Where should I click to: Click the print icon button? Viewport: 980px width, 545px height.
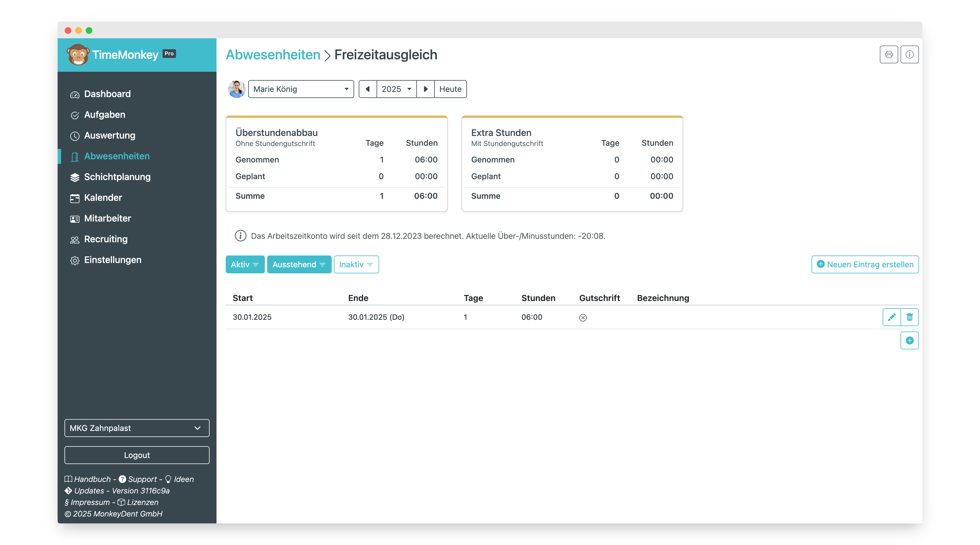pos(889,54)
